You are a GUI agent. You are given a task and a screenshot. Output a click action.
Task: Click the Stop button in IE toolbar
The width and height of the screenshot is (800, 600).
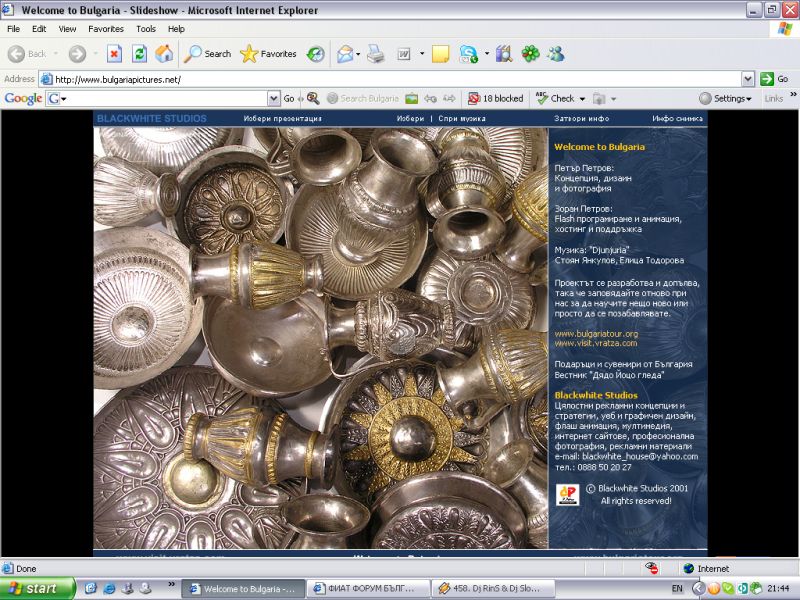tap(114, 54)
